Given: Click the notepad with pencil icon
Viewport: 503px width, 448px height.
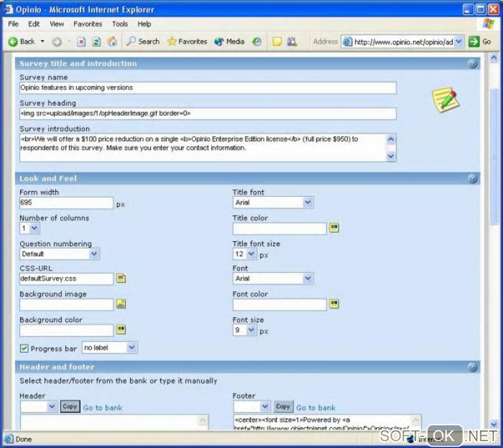Looking at the screenshot, I should click(445, 100).
